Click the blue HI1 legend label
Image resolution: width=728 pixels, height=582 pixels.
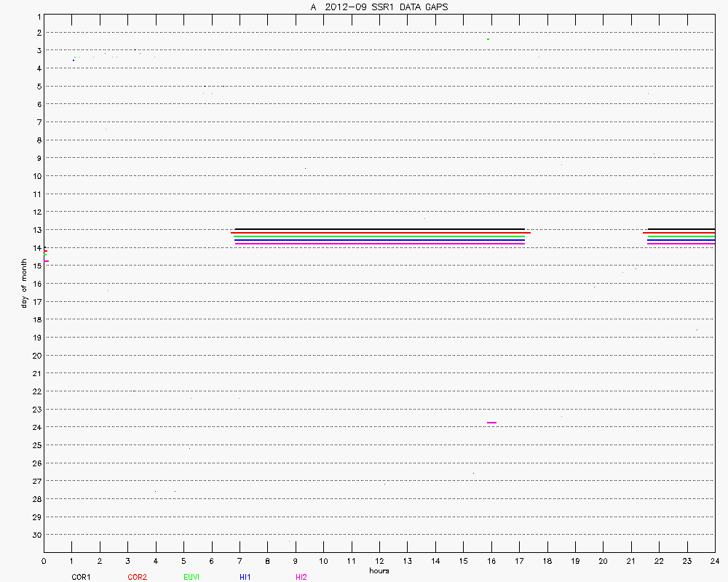tap(245, 577)
